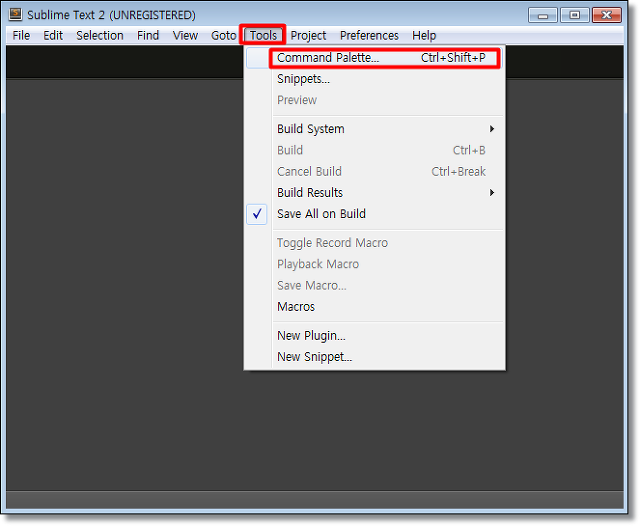The image size is (640, 526).
Task: Click the Preview menu entry
Action: [x=374, y=100]
